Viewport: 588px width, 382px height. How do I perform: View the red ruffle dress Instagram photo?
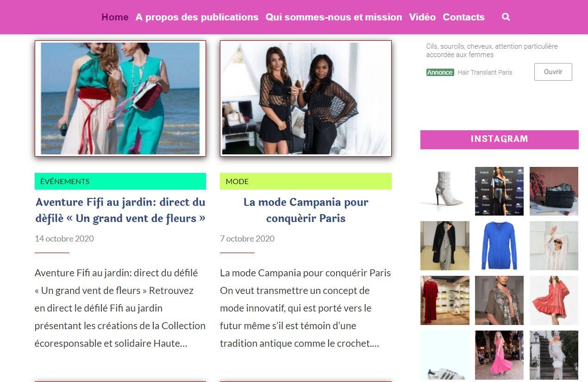click(554, 300)
